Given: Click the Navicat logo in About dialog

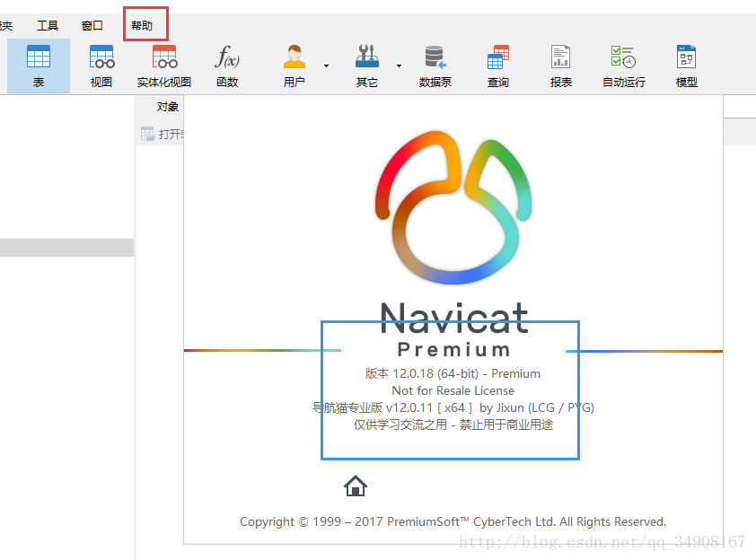Looking at the screenshot, I should [453, 207].
